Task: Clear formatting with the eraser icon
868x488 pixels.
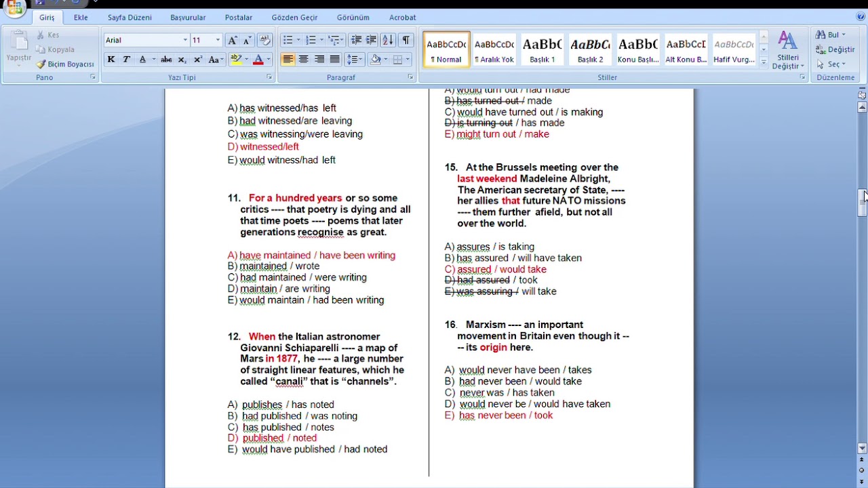Action: pos(265,40)
